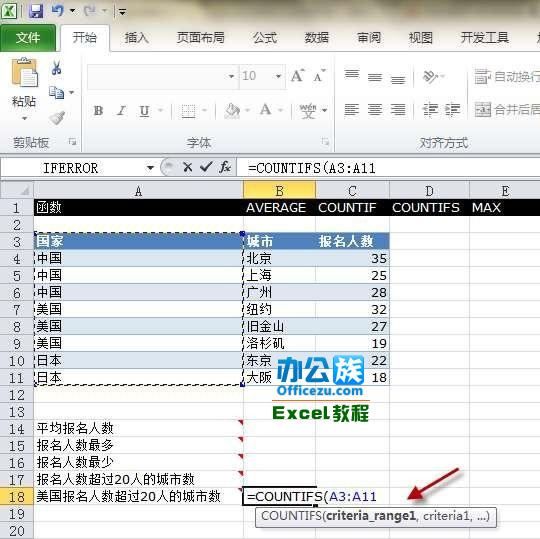
Task: Click the Copy icon
Action: pos(56,92)
